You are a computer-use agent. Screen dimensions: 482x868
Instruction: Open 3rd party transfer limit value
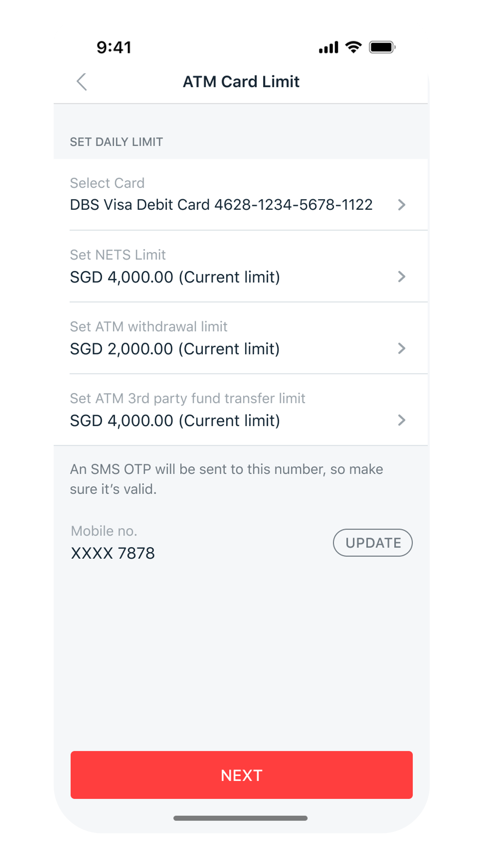click(x=175, y=420)
